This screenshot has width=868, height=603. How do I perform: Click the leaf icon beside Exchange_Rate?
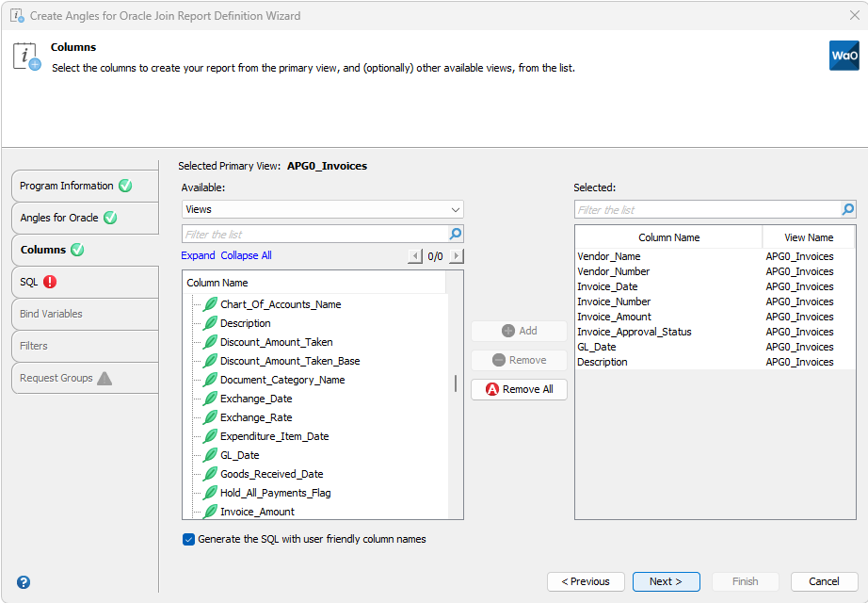click(x=211, y=417)
